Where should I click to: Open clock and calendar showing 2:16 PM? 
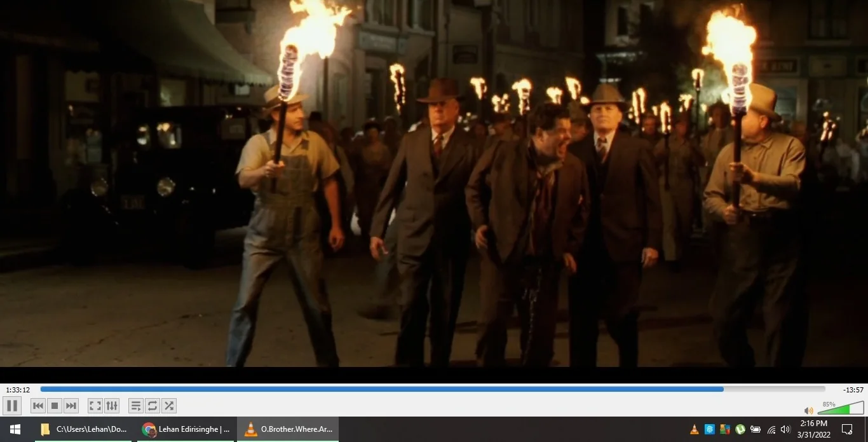[x=813, y=429]
